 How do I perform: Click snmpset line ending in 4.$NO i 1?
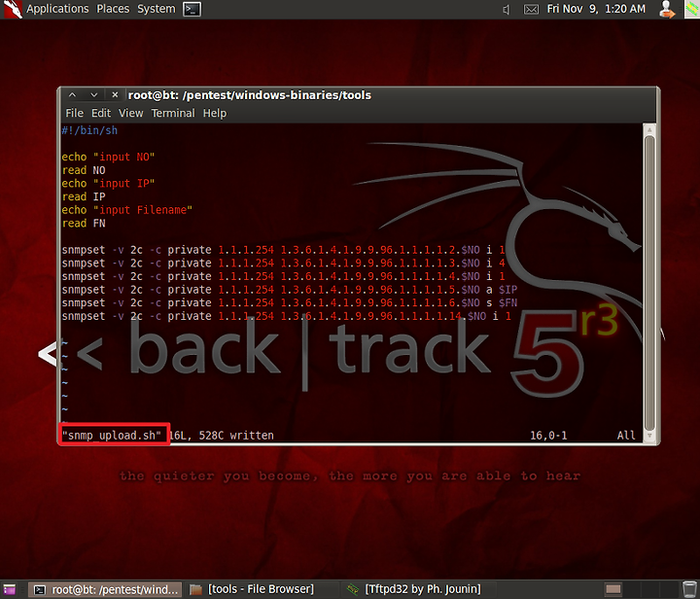pyautogui.click(x=284, y=276)
